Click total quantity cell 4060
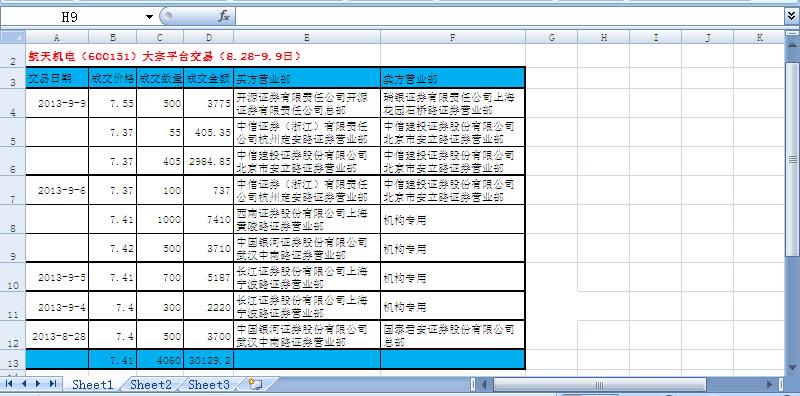 160,360
